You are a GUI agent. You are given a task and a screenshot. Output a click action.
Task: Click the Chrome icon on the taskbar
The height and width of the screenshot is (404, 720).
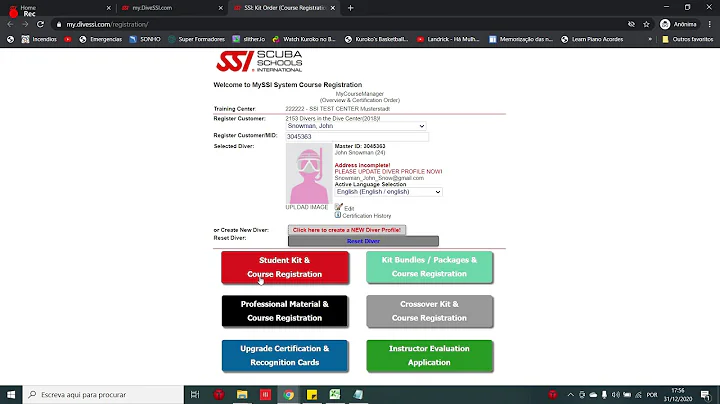point(288,395)
